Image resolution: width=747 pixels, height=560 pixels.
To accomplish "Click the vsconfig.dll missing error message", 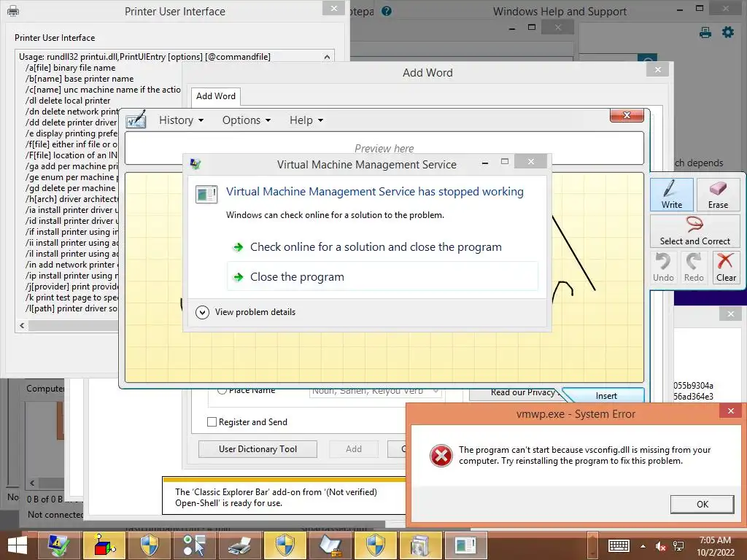I will 584,455.
